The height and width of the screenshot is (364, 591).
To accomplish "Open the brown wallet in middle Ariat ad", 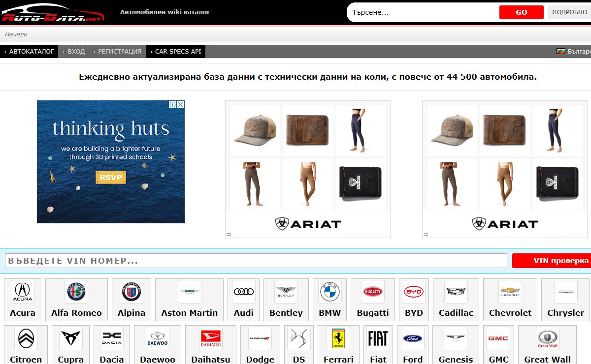I will [308, 131].
